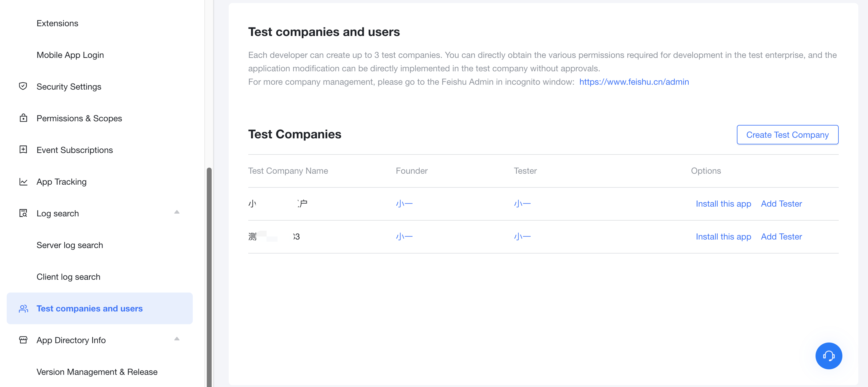Screen dimensions: 868x387
Task: Select the Event Subscriptions icon
Action: tap(23, 150)
